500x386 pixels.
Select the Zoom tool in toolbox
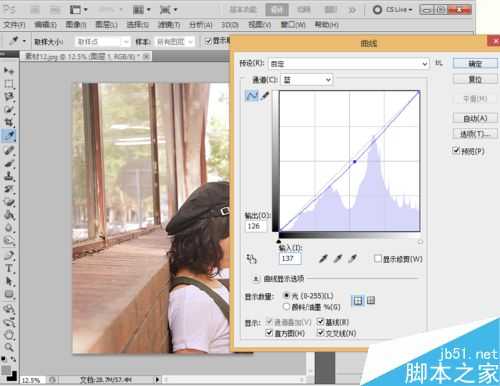tap(9, 347)
